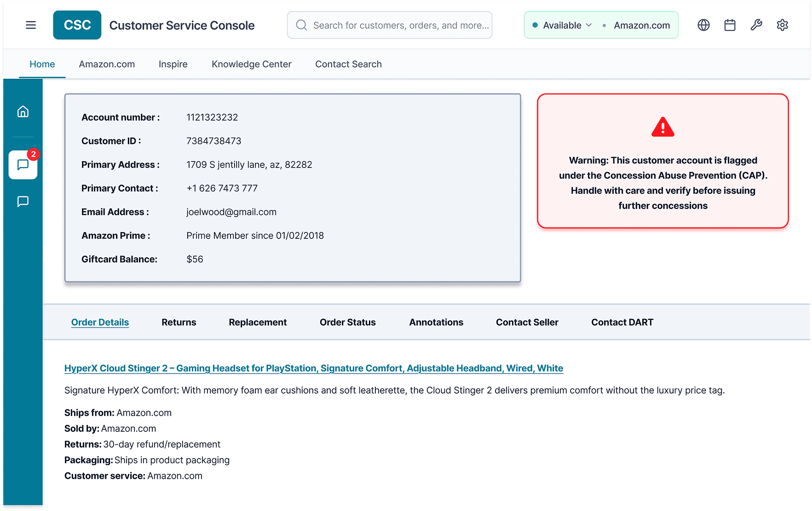The height and width of the screenshot is (511, 812).
Task: Open the HyperX Cloud Stinger 2 product link
Action: [314, 368]
